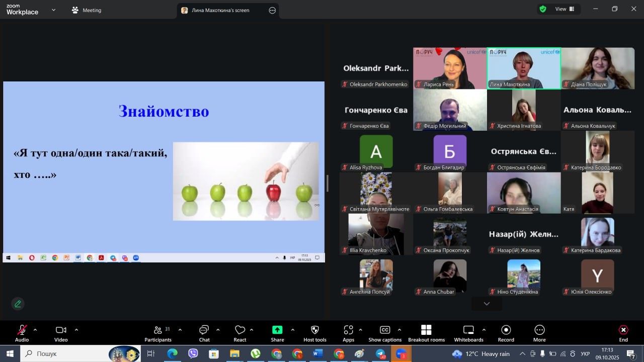Screen dimensions: 644x362
Task: Click the React heart icon
Action: (240, 330)
